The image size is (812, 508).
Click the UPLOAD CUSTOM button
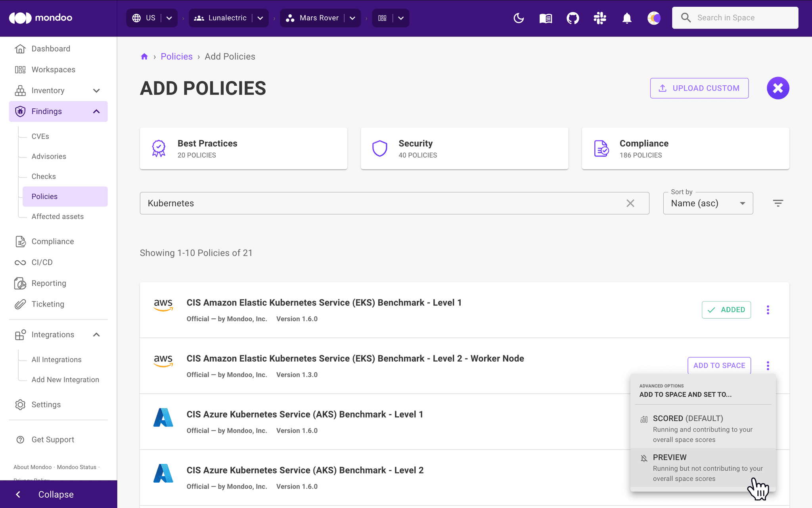[x=699, y=88]
